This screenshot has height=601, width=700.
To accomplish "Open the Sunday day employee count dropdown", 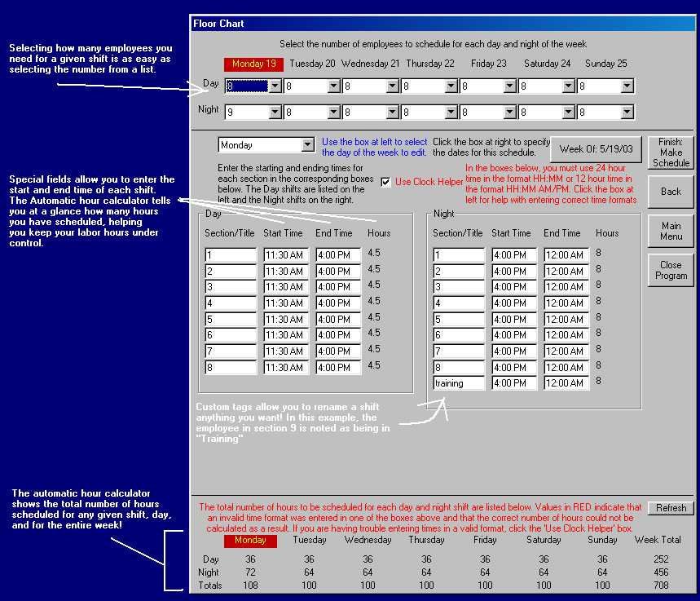I will [x=627, y=86].
